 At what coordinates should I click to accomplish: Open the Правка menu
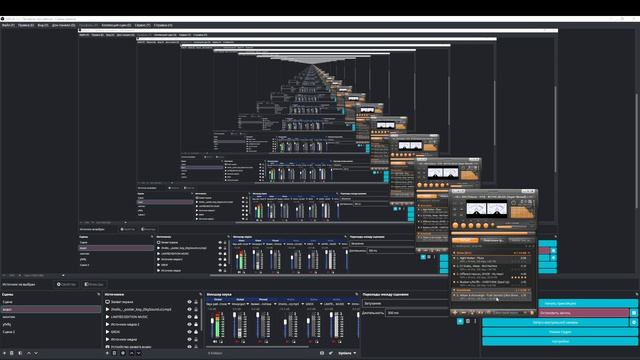(x=26, y=25)
